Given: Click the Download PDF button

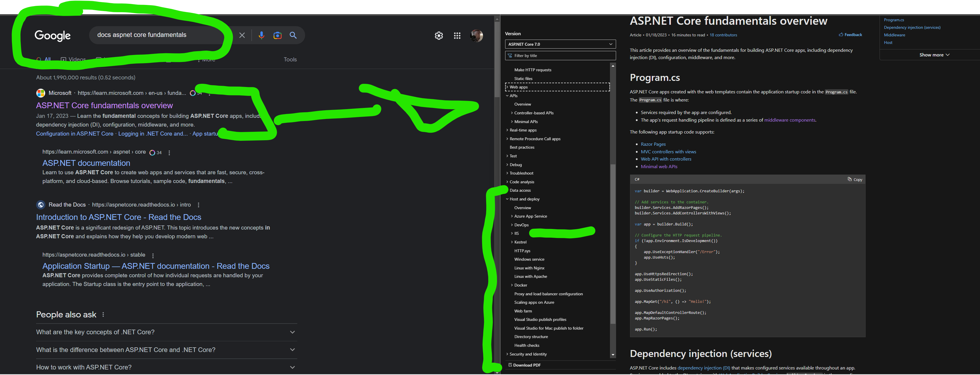Looking at the screenshot, I should pyautogui.click(x=526, y=365).
